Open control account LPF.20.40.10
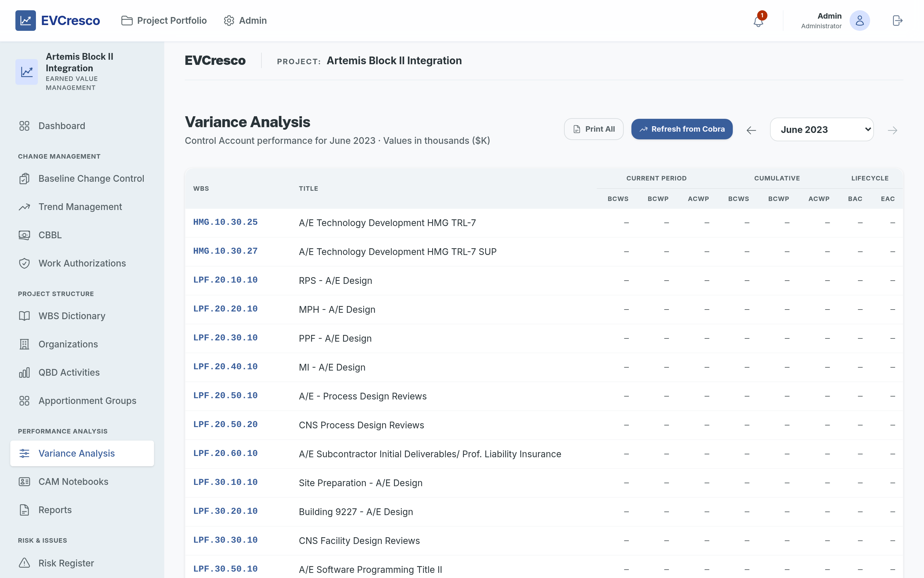924x578 pixels. (225, 367)
